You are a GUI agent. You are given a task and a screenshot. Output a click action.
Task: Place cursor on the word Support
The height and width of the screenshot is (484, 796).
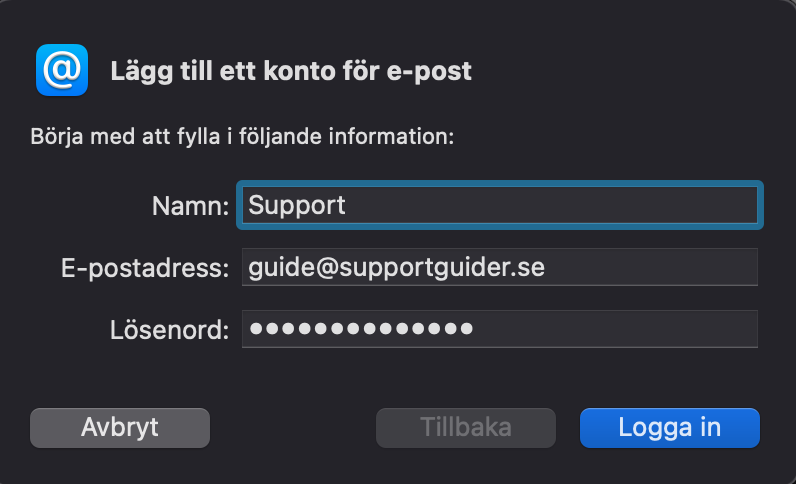click(297, 206)
